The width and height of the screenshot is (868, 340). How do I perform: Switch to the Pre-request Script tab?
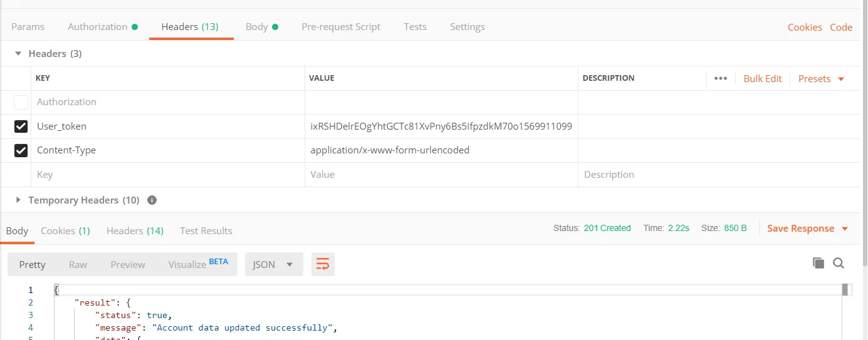tap(341, 27)
